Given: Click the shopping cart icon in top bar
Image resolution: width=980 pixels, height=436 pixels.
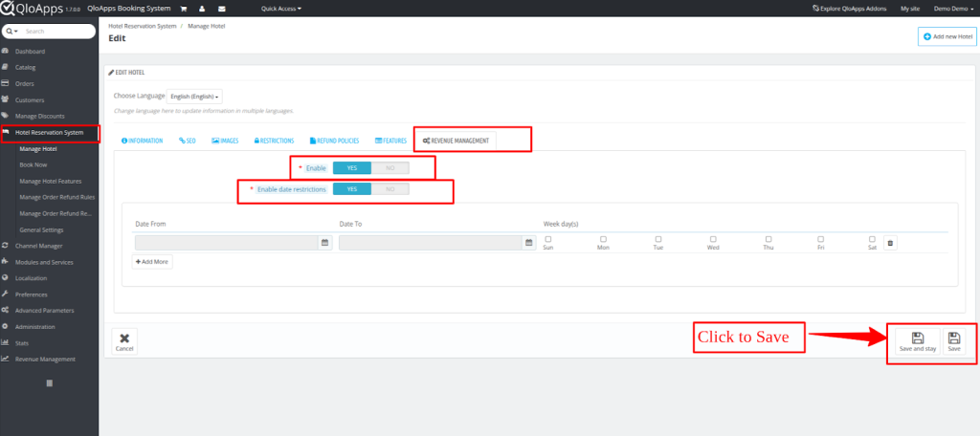Looking at the screenshot, I should point(184,9).
